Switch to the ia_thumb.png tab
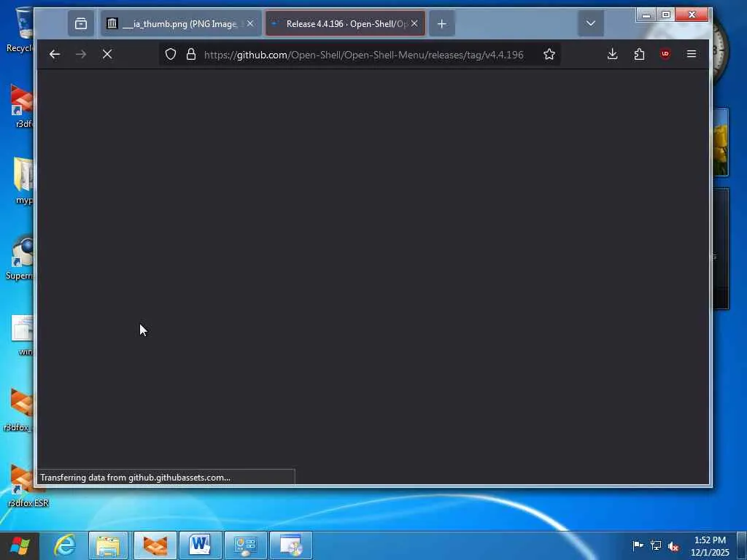The image size is (747, 560). [x=181, y=24]
